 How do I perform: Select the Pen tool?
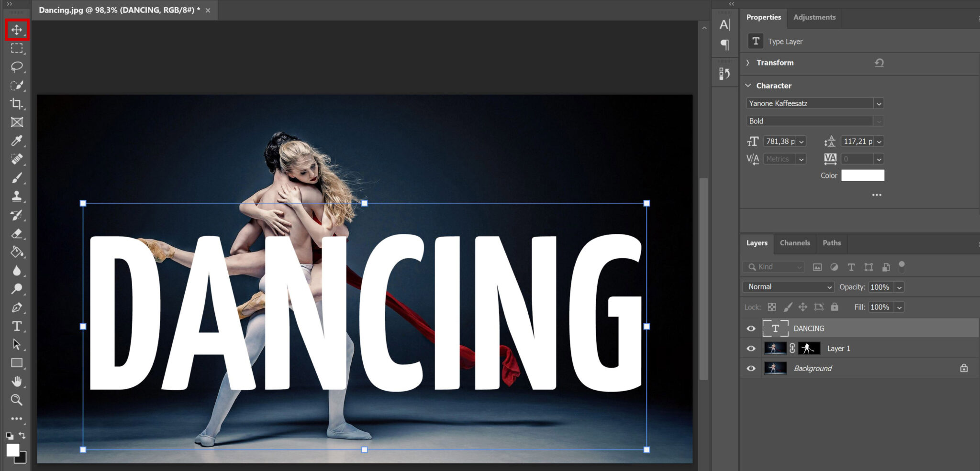point(17,307)
